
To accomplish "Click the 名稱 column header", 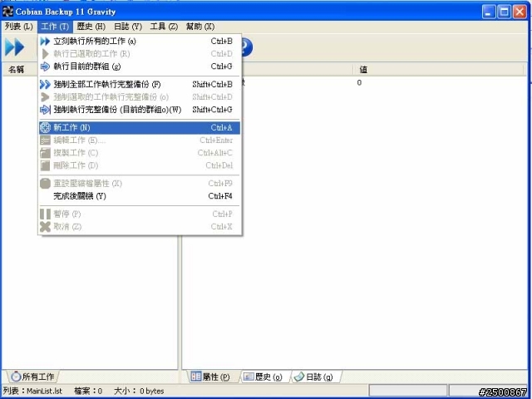I will 19,70.
